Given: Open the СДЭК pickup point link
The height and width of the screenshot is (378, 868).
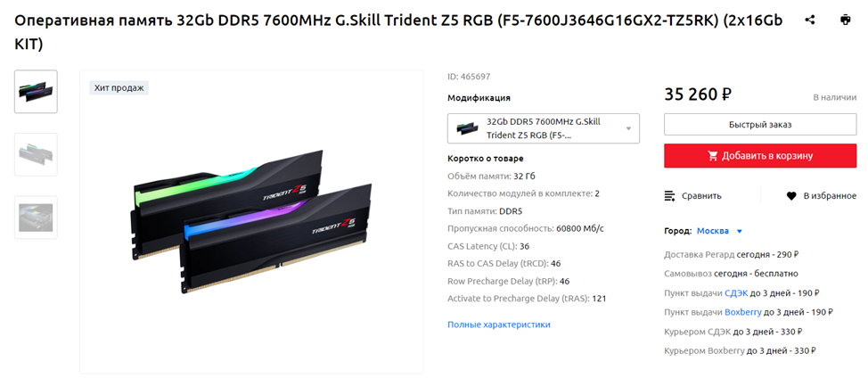Looking at the screenshot, I should (736, 293).
